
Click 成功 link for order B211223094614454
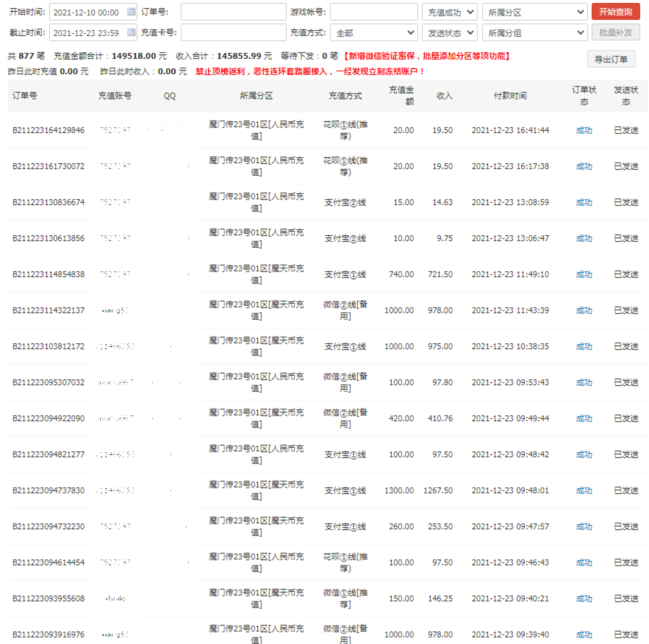(x=584, y=562)
